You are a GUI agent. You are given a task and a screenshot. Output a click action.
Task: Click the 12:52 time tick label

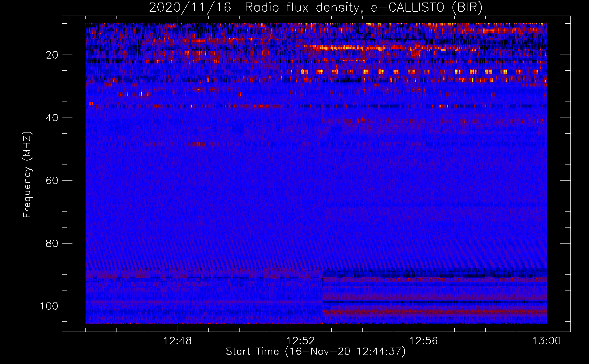click(x=301, y=341)
